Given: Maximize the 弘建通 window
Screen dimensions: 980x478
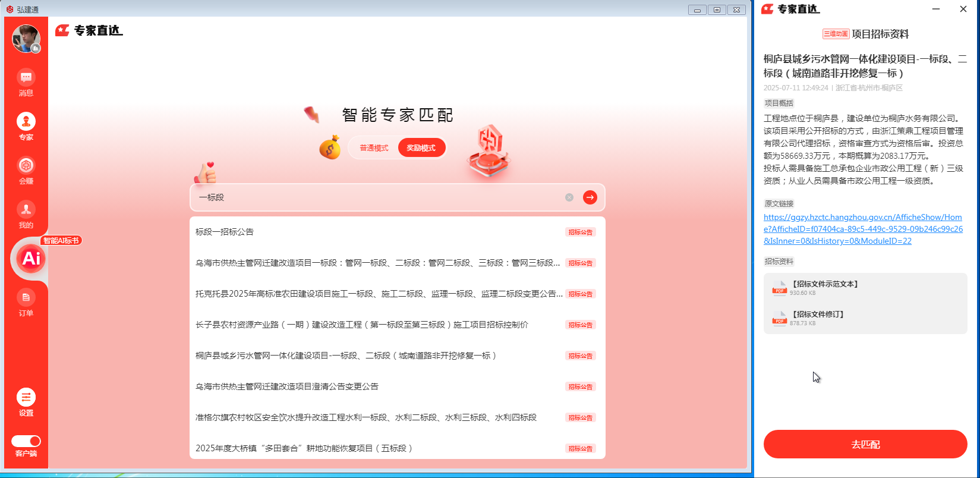Looking at the screenshot, I should 717,10.
